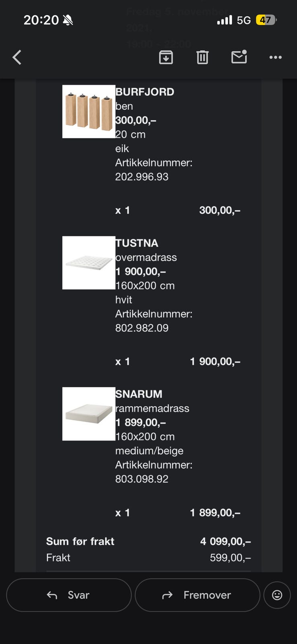Image resolution: width=297 pixels, height=644 pixels.
Task: Tap the clock time in status bar
Action: click(x=41, y=20)
